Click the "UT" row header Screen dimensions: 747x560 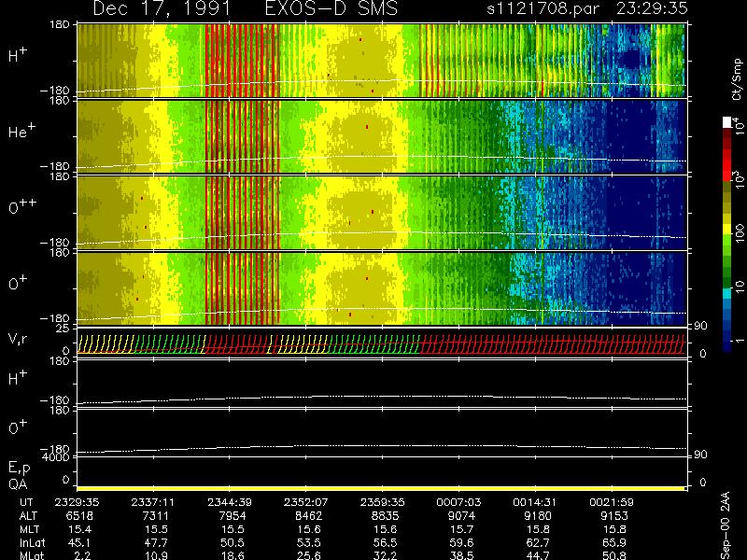coord(26,502)
